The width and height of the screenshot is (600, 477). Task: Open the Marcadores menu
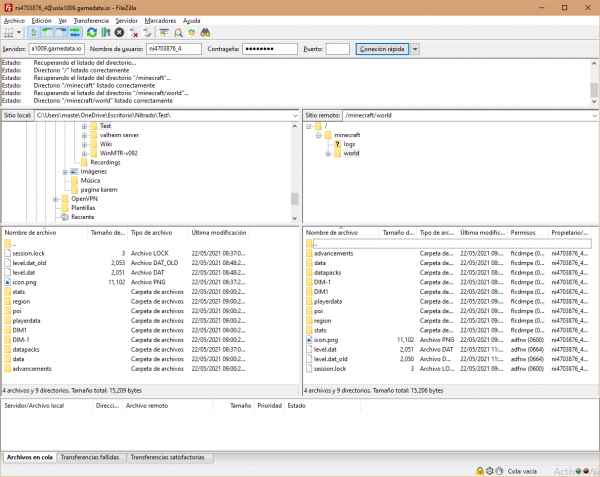click(x=160, y=21)
